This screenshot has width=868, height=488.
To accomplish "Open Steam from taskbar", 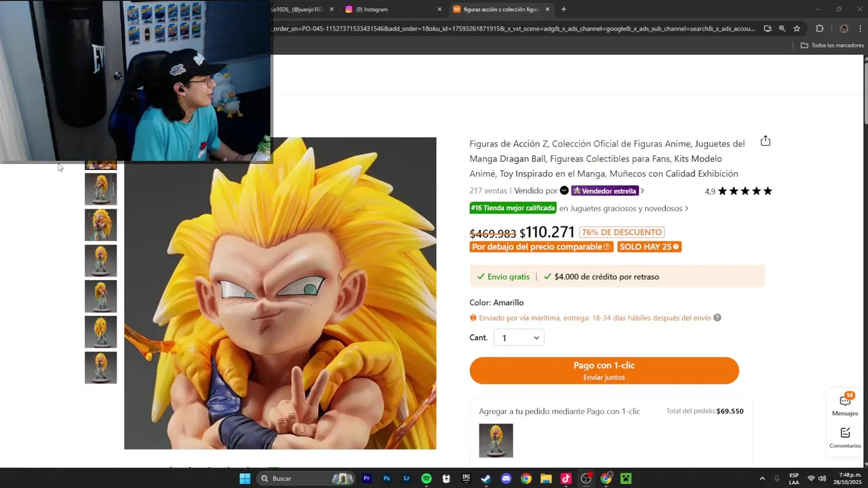I will click(486, 479).
